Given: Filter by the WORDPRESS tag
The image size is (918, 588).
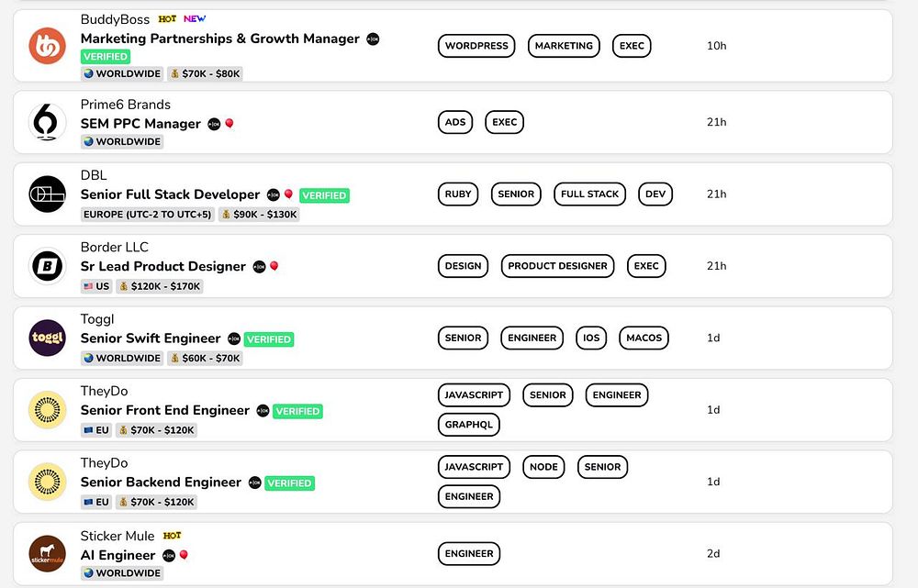Looking at the screenshot, I should tap(476, 46).
